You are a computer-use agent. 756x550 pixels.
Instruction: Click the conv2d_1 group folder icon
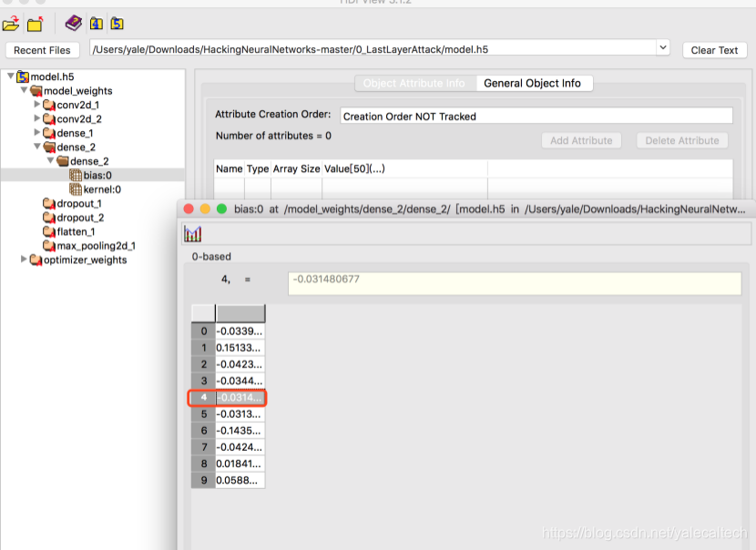click(49, 105)
